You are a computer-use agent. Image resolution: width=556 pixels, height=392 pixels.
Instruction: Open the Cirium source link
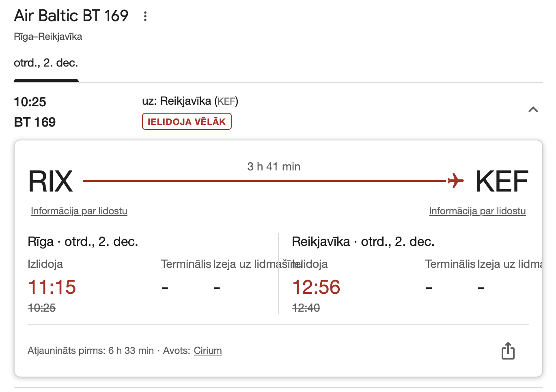pos(208,351)
